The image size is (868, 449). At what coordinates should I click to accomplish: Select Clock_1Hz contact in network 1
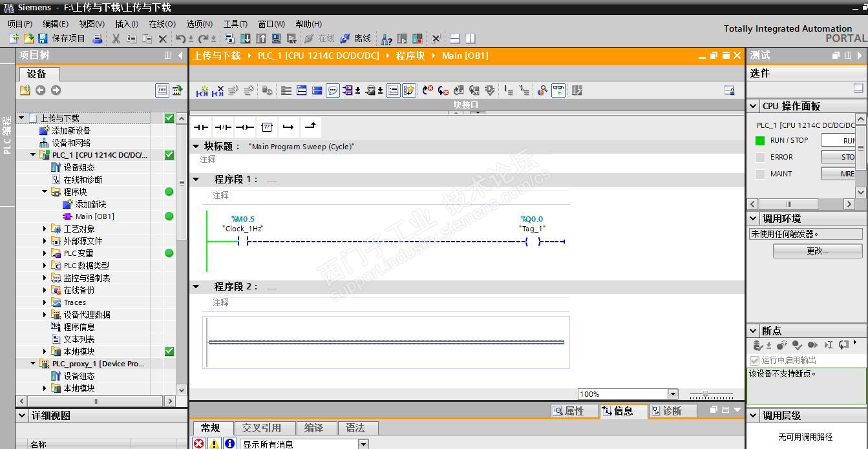point(243,241)
